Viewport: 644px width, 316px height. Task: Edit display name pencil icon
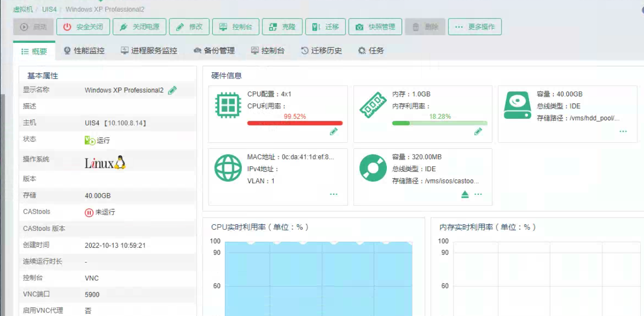coord(172,90)
